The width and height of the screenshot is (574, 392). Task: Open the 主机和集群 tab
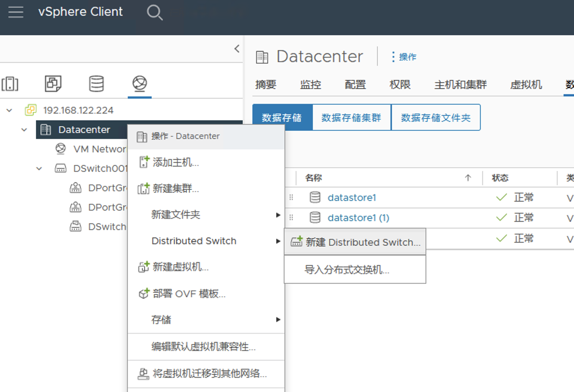(460, 85)
